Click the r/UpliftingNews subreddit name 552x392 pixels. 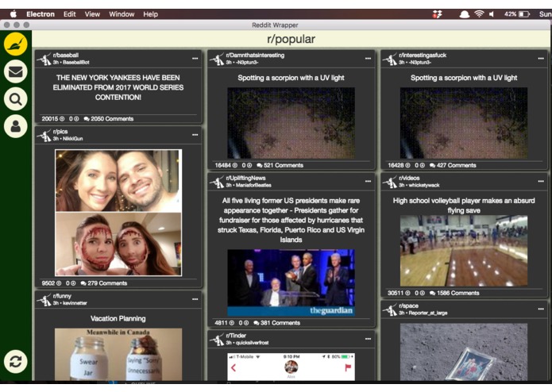tap(245, 179)
